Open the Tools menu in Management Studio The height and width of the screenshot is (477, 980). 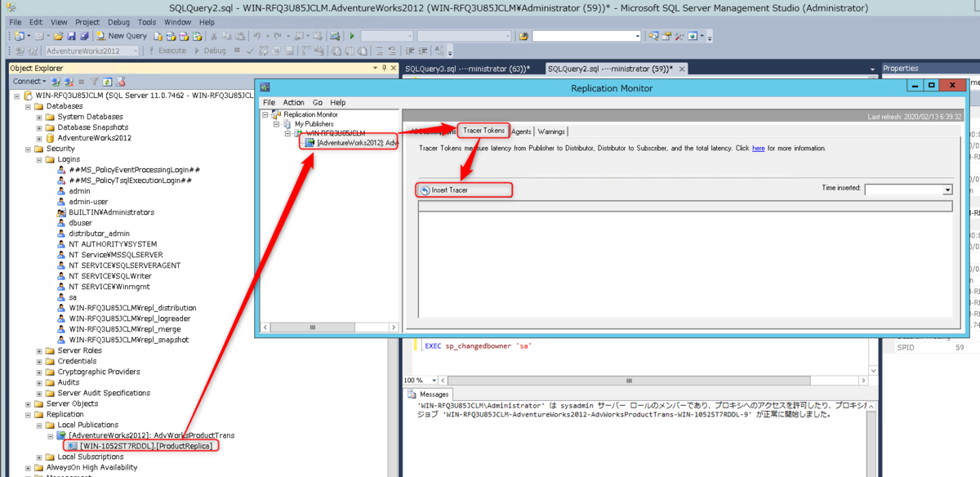pyautogui.click(x=147, y=22)
